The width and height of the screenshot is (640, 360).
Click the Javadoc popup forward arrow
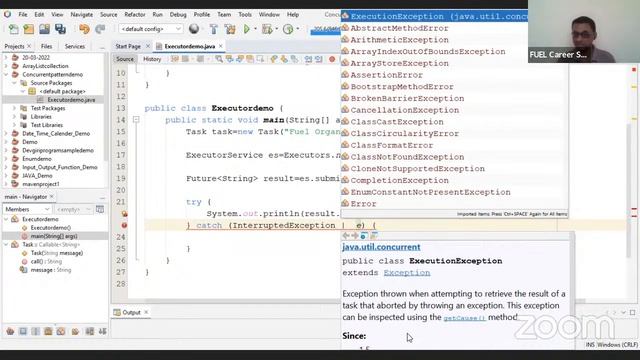coord(355,236)
